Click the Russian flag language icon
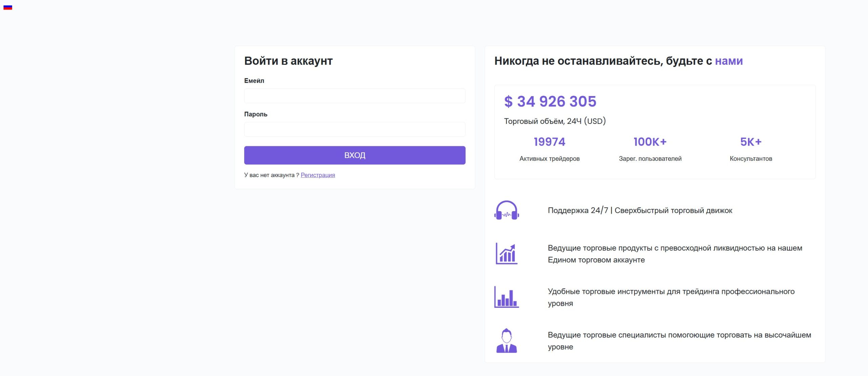The height and width of the screenshot is (376, 868). [7, 7]
